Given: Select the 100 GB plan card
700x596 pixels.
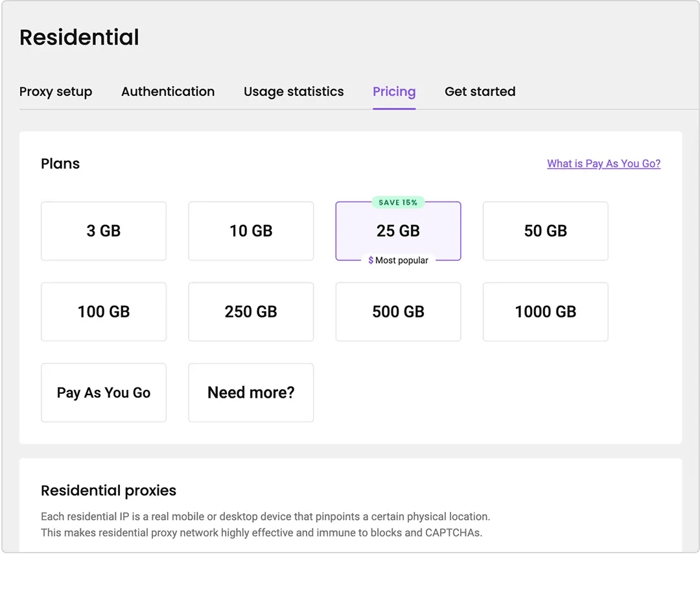Looking at the screenshot, I should (x=104, y=312).
